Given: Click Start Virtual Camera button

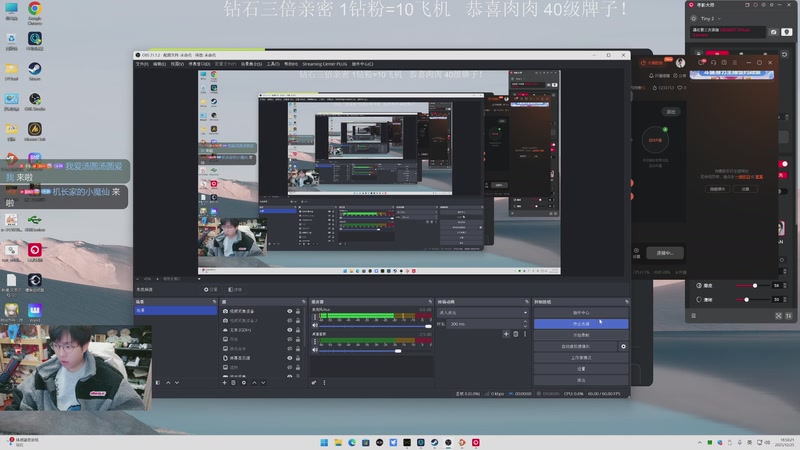Looking at the screenshot, I should (x=576, y=346).
